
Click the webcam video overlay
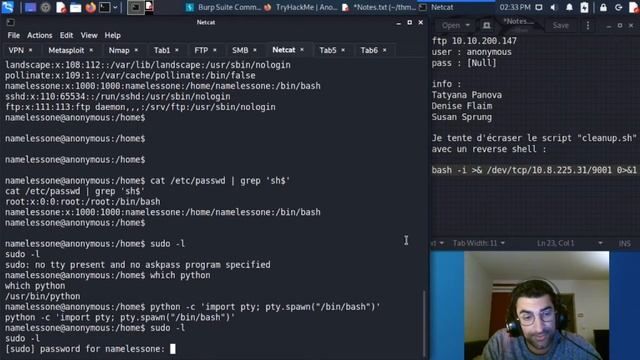(x=536, y=305)
